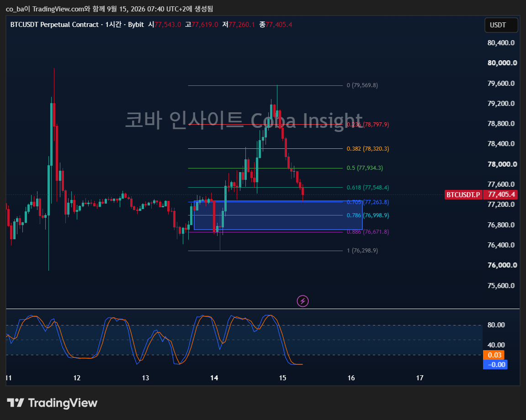526x420 pixels.
Task: Click the TradingView logo at the bottom
Action: (53, 403)
